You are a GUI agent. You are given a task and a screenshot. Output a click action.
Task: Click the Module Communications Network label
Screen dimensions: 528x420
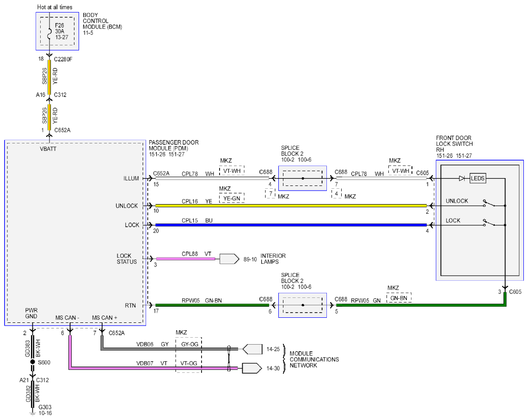pos(314,359)
